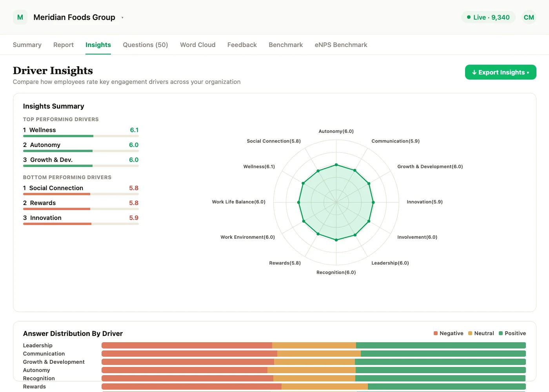This screenshot has width=549, height=392.
Task: Open the Export Insights dropdown
Action: point(500,72)
